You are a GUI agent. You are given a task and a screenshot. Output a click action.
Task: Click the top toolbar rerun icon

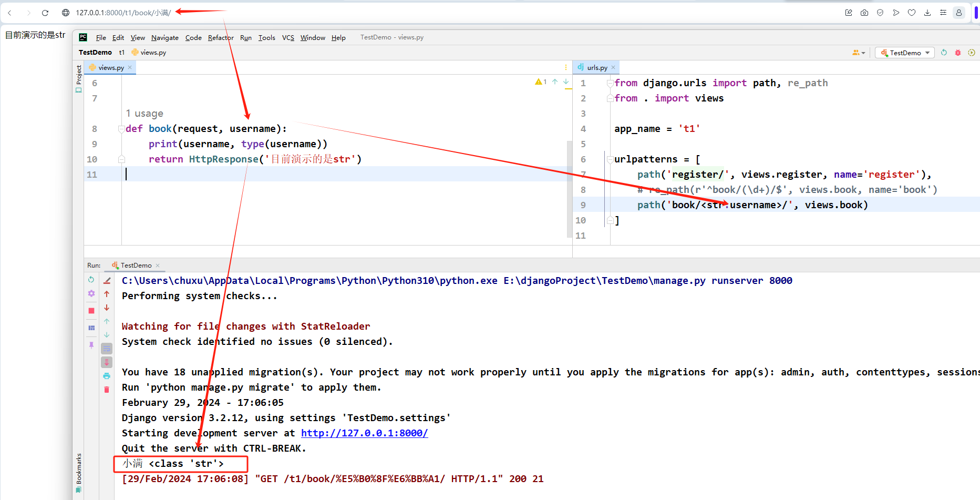(x=944, y=53)
